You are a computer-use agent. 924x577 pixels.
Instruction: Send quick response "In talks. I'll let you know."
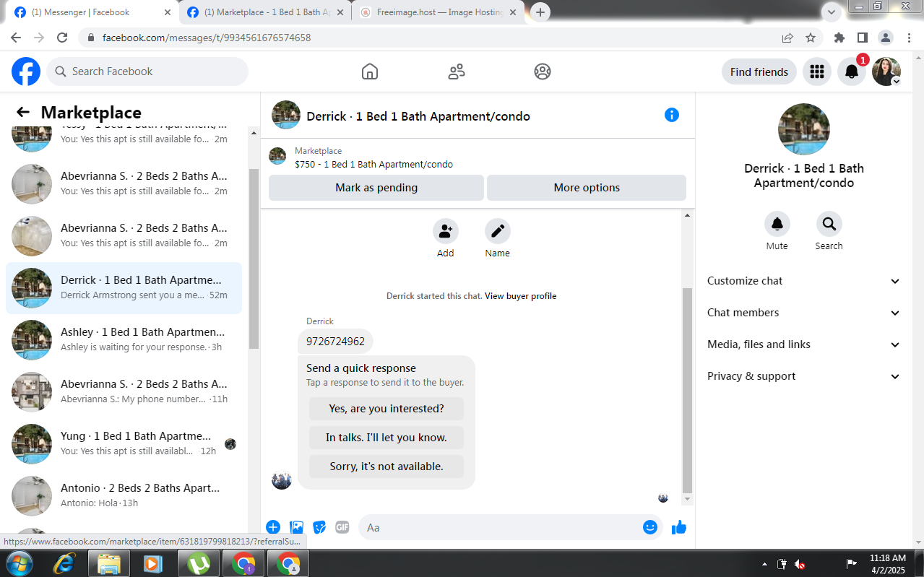point(387,438)
